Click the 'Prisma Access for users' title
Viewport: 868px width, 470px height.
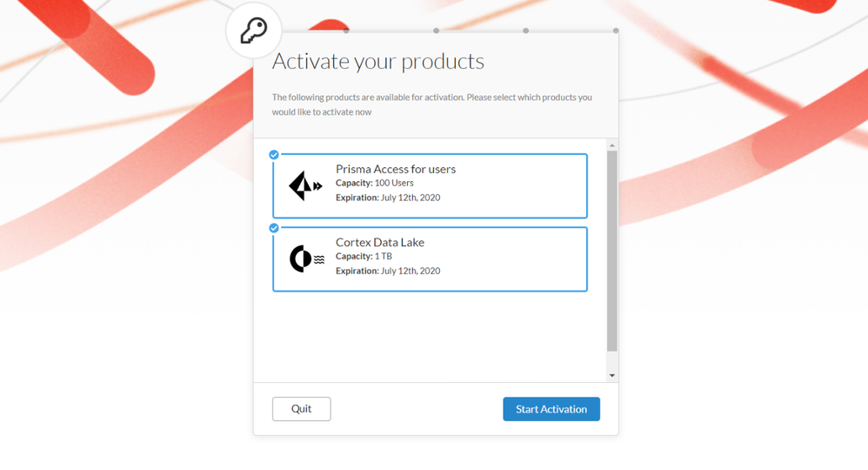pos(396,169)
